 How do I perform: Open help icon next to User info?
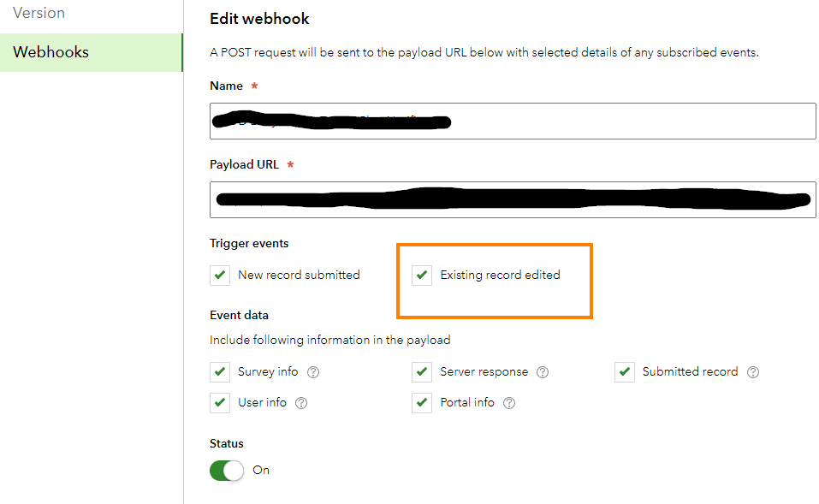tap(301, 403)
